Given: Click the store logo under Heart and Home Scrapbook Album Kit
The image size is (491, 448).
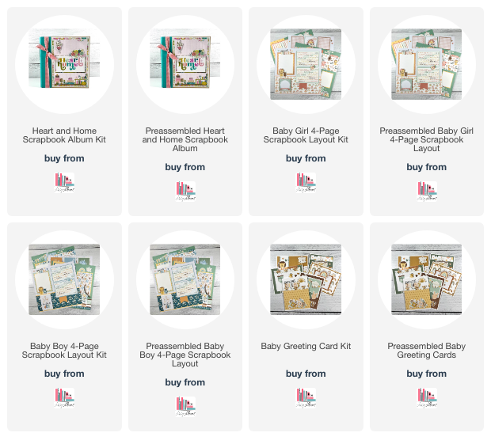Looking at the screenshot, I should [x=64, y=183].
